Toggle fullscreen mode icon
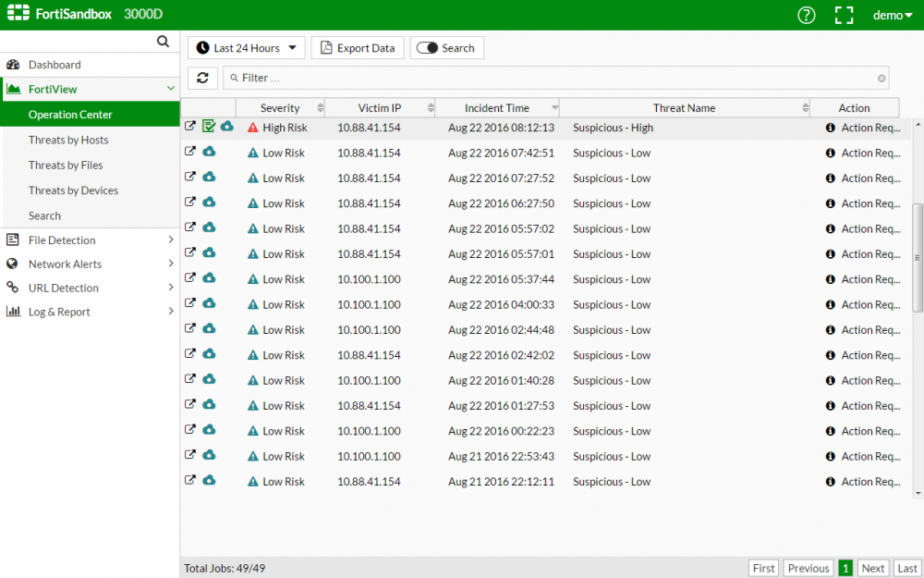The image size is (924, 578). (844, 16)
